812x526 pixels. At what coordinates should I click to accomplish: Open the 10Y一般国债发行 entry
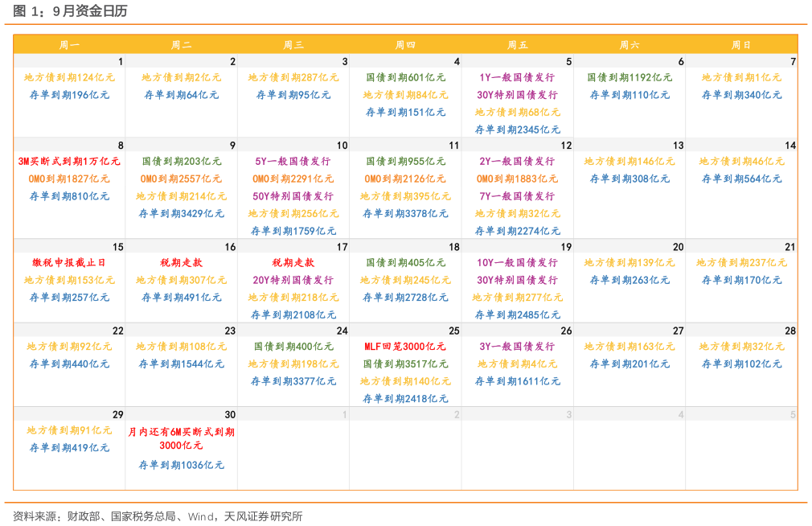coord(518,263)
